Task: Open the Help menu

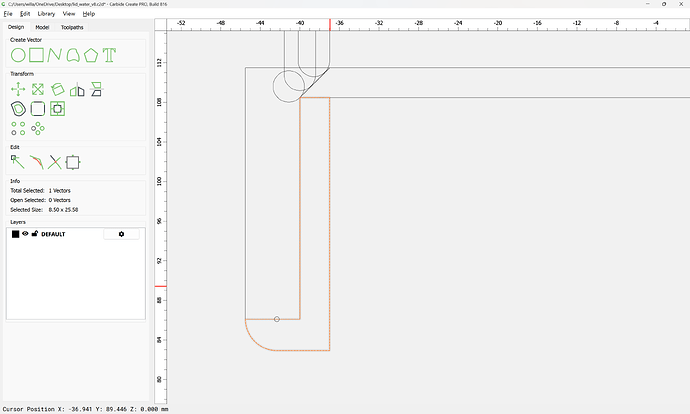Action: (89, 14)
